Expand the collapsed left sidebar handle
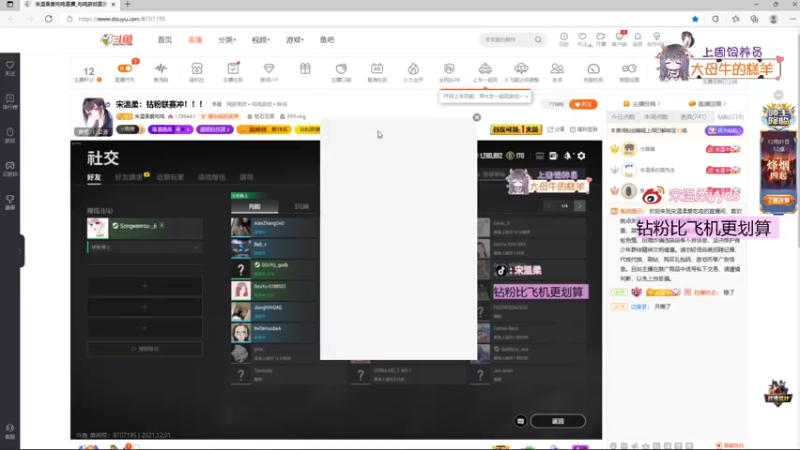 pyautogui.click(x=21, y=251)
